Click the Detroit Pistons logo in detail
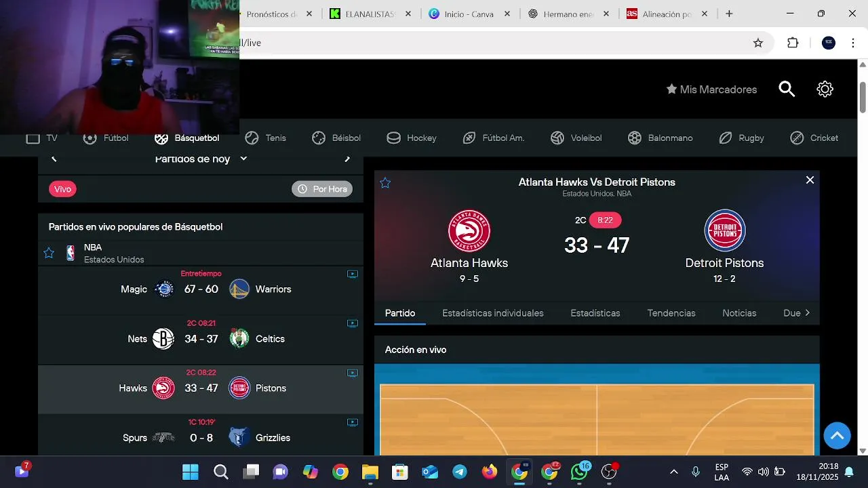The height and width of the screenshot is (488, 868). (725, 230)
